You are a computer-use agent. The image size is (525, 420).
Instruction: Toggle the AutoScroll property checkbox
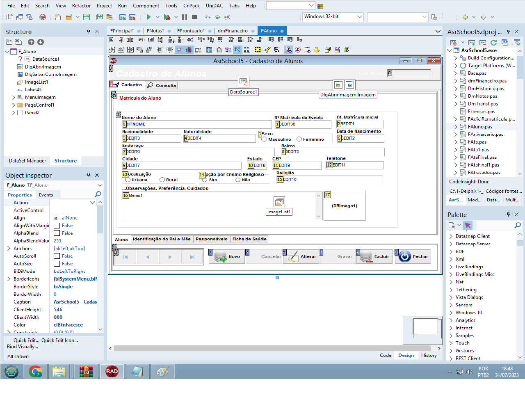pos(57,256)
